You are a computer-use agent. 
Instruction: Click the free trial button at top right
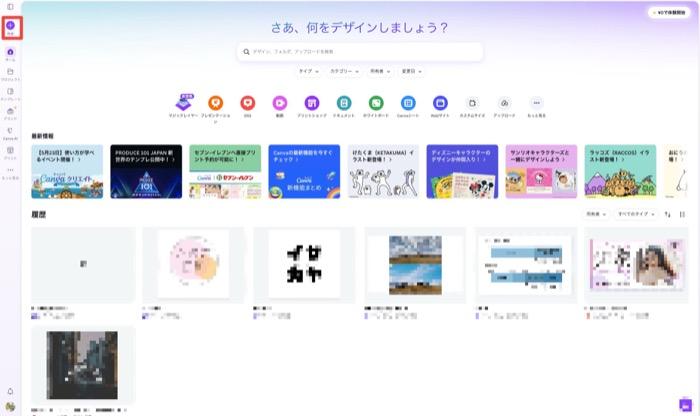[x=669, y=12]
